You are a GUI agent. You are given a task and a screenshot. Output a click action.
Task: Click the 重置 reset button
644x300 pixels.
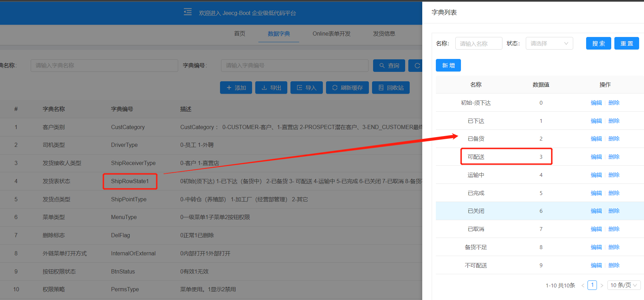tap(627, 43)
